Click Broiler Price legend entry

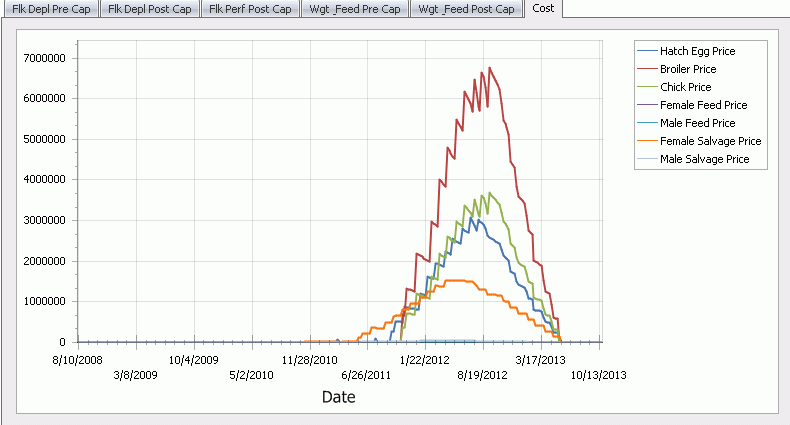[x=688, y=69]
